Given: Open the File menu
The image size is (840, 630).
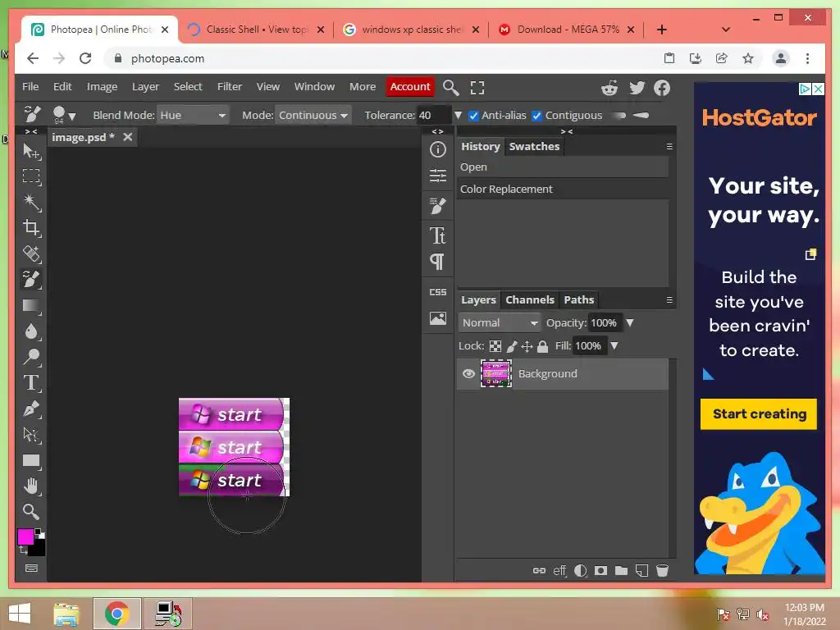Looking at the screenshot, I should [x=30, y=87].
